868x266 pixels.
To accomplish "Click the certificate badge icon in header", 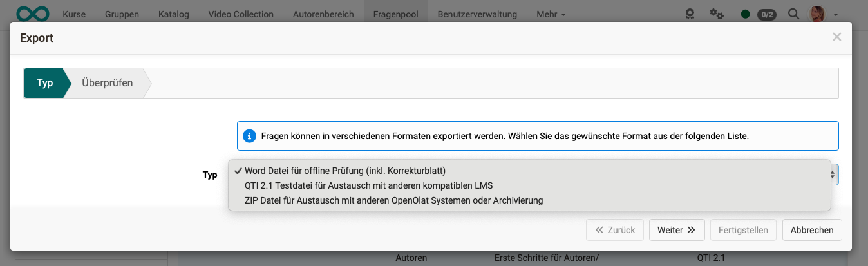I will (x=690, y=14).
